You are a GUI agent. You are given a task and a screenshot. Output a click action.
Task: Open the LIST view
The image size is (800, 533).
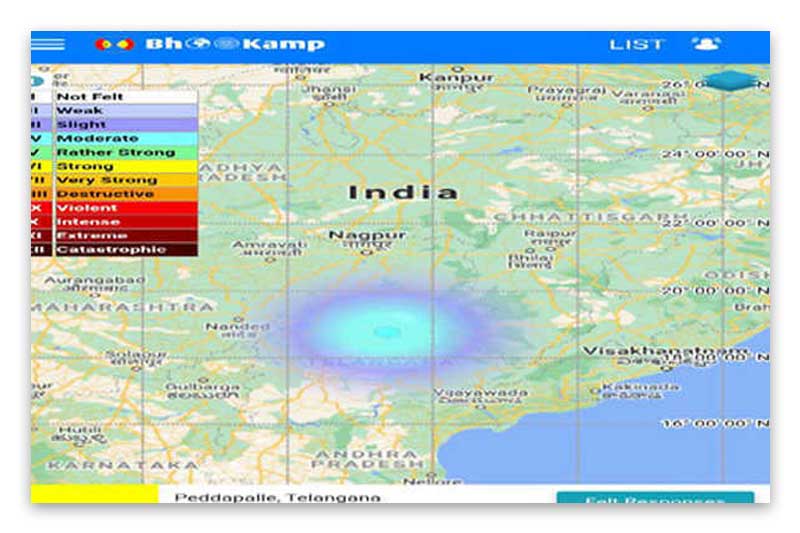coord(637,45)
